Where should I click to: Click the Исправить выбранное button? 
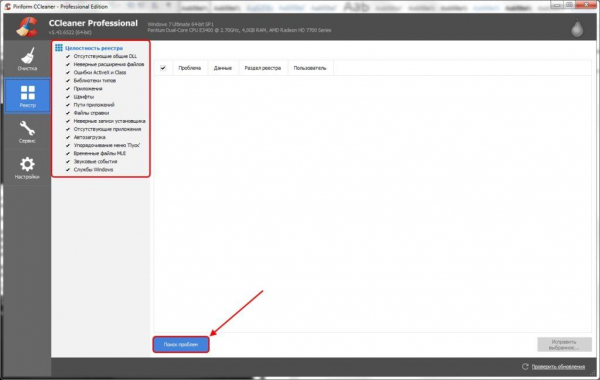564,344
